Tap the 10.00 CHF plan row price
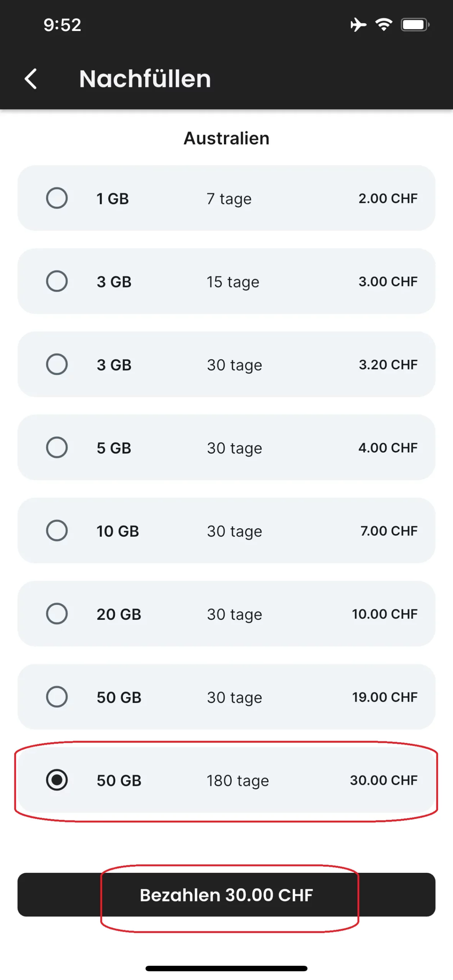This screenshot has width=453, height=980. point(384,614)
